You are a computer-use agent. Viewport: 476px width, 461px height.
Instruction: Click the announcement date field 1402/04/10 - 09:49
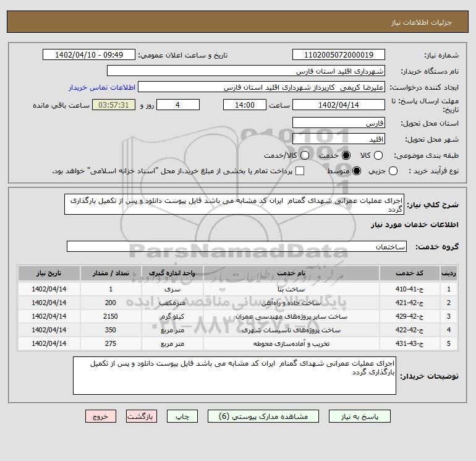coord(89,54)
